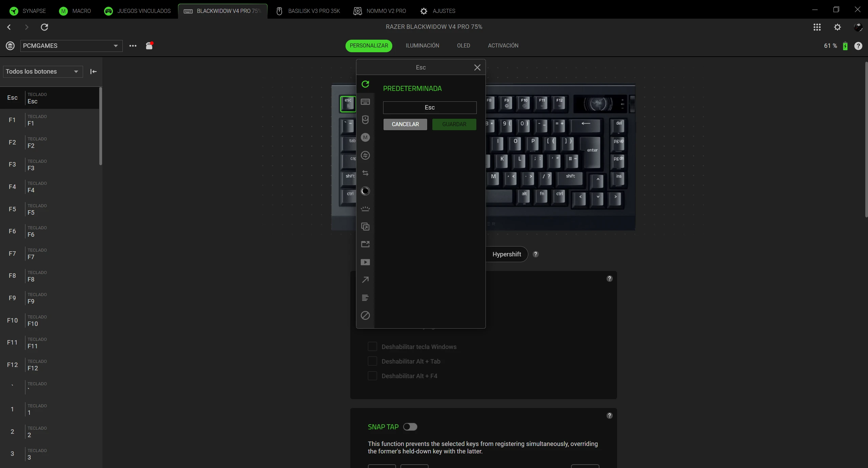Open help icon in Snap Tap panel

pos(610,416)
